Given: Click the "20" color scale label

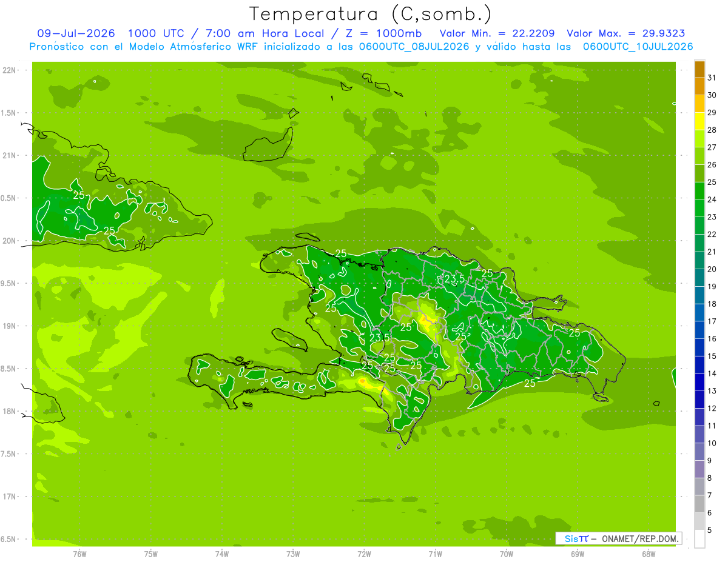Looking at the screenshot, I should (712, 269).
